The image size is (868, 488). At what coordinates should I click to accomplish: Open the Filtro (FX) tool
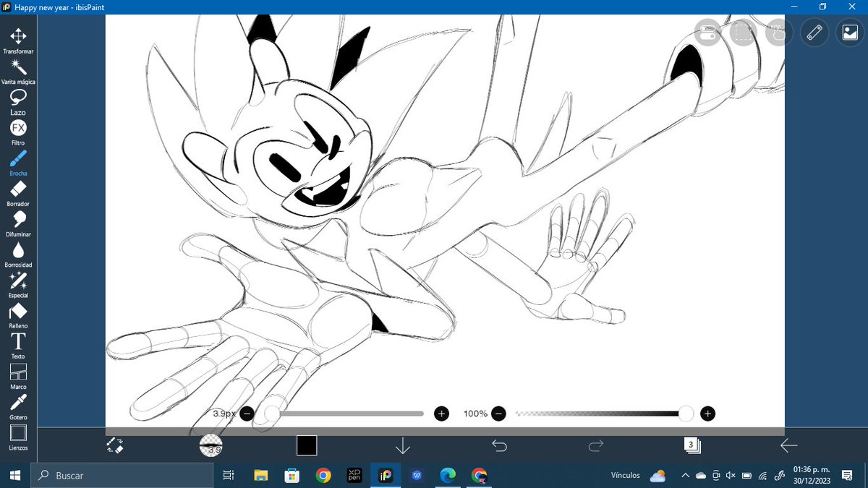(18, 132)
